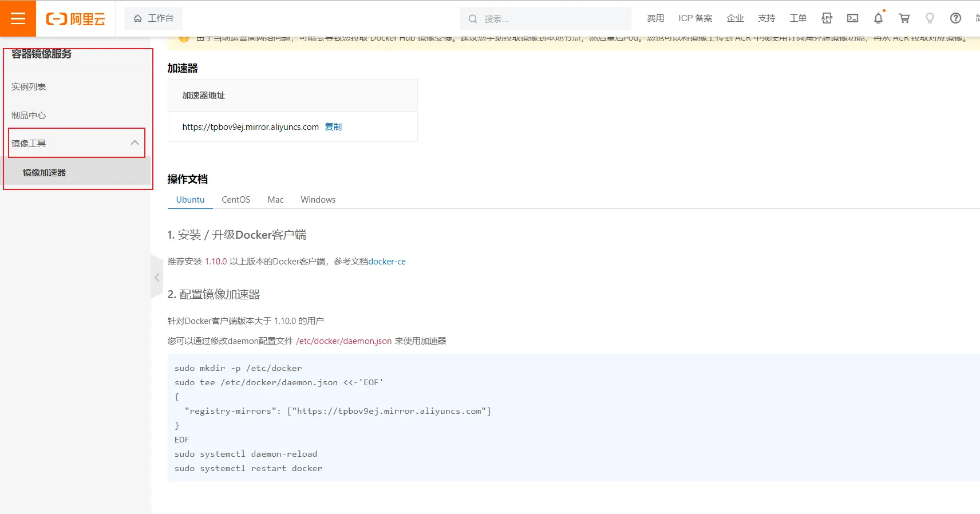Switch to the CentOS tab
The width and height of the screenshot is (980, 514).
236,200
